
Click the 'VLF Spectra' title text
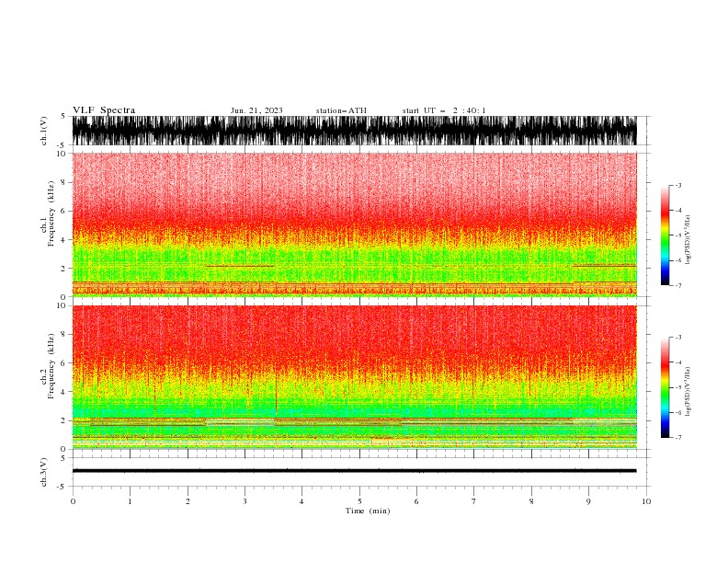coord(104,110)
